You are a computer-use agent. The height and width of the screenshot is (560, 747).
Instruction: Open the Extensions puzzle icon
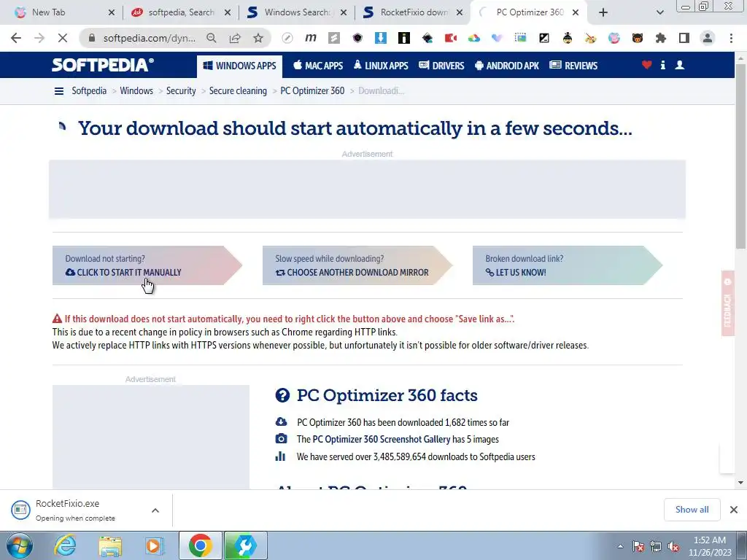pos(660,38)
